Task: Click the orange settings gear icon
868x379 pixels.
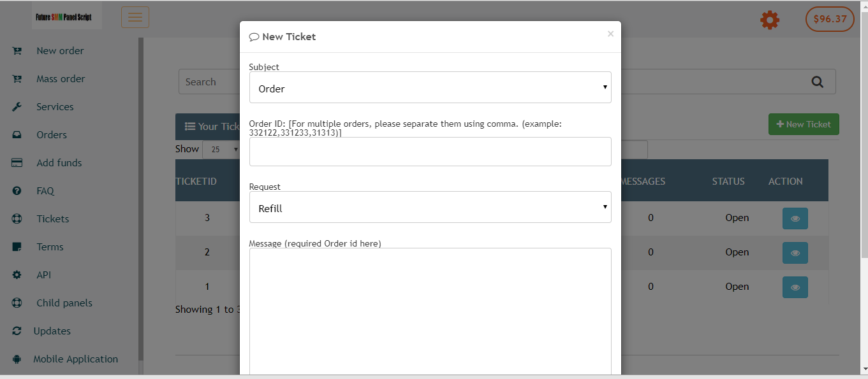Action: click(x=770, y=20)
